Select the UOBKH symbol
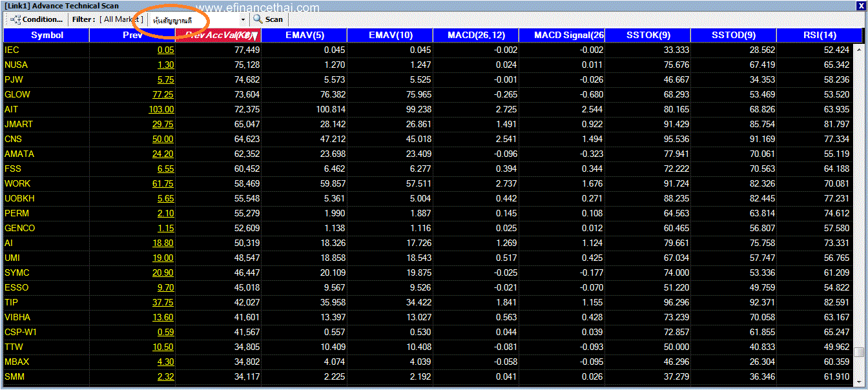The image size is (868, 390). [19, 198]
